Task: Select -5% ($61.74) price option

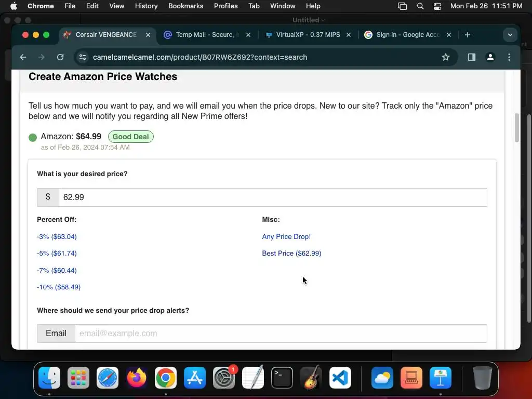Action: (57, 254)
